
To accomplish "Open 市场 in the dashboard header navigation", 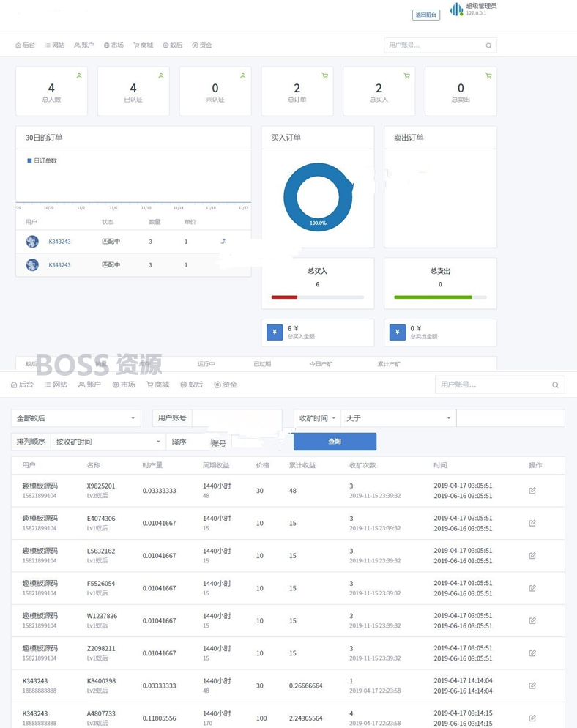I will [113, 45].
